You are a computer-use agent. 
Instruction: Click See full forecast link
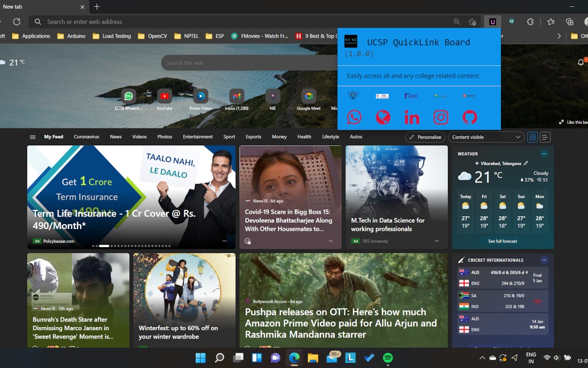coord(503,241)
